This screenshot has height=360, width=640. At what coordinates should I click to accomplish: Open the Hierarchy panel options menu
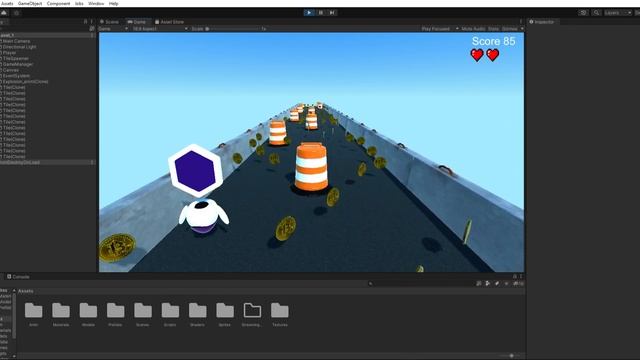click(91, 22)
